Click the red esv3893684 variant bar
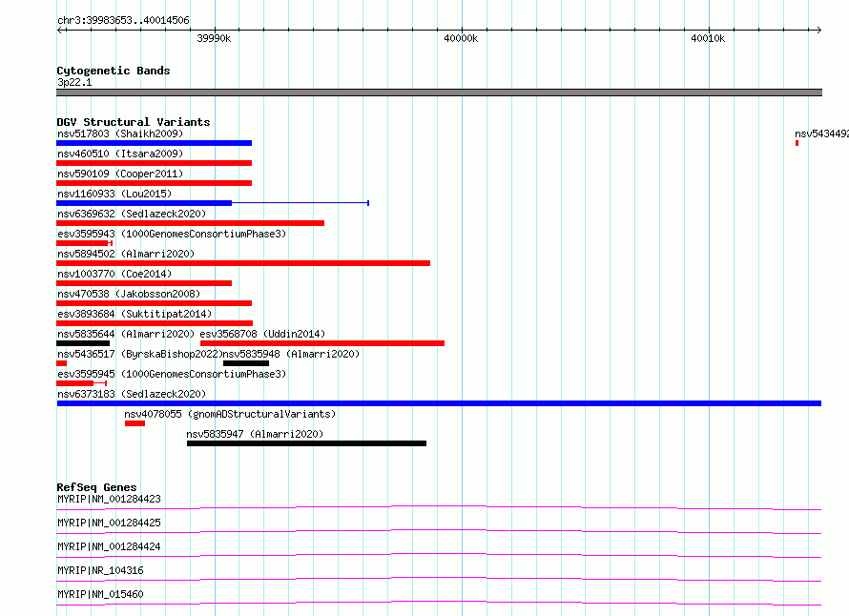The image size is (849, 616). point(155,323)
